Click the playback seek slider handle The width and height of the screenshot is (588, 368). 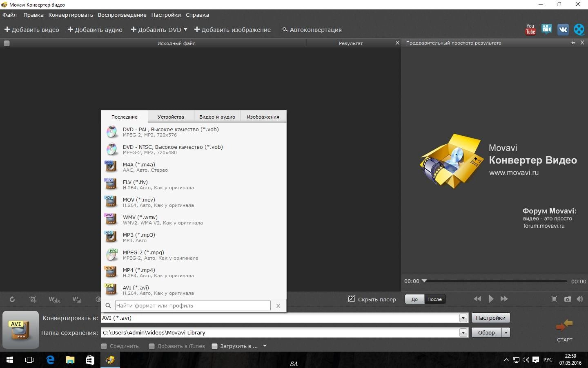(424, 280)
